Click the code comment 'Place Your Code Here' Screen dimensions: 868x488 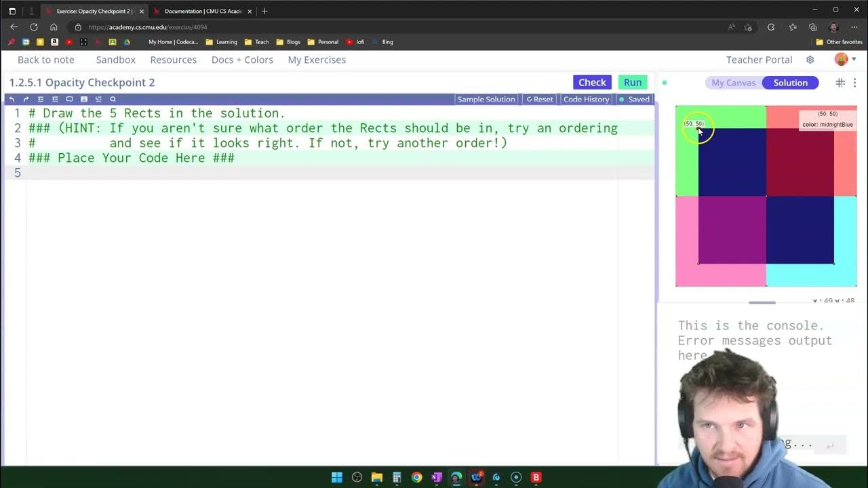click(x=132, y=158)
